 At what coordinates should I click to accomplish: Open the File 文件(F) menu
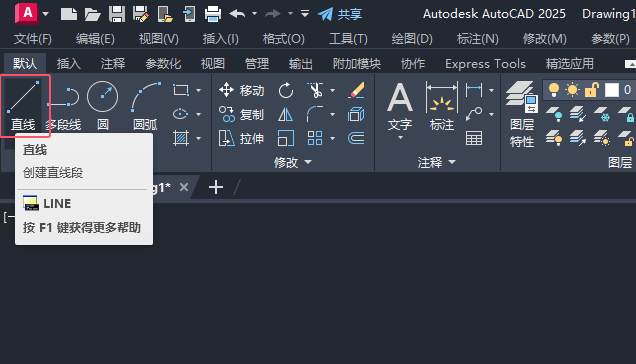(x=33, y=39)
